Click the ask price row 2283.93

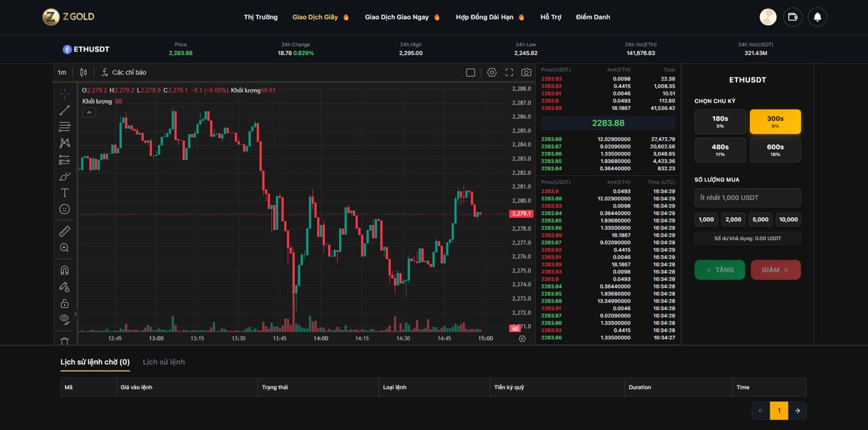608,79
